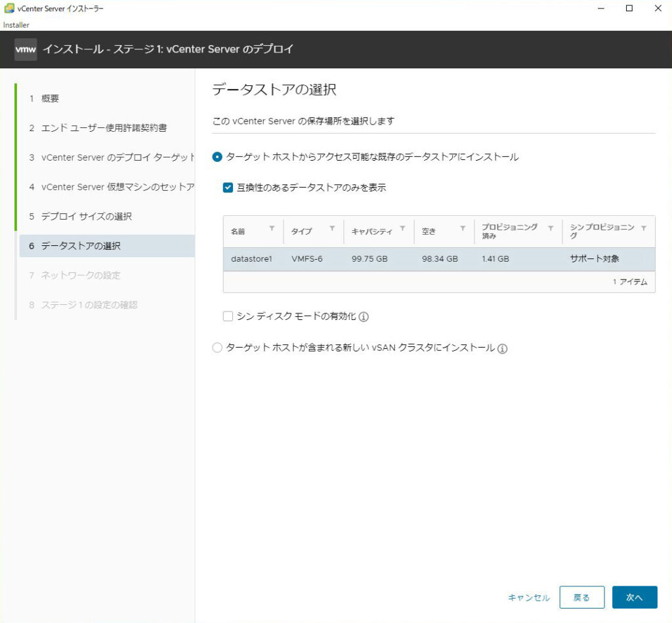This screenshot has height=623, width=672.
Task: Click the キャンセル link
Action: point(529,597)
